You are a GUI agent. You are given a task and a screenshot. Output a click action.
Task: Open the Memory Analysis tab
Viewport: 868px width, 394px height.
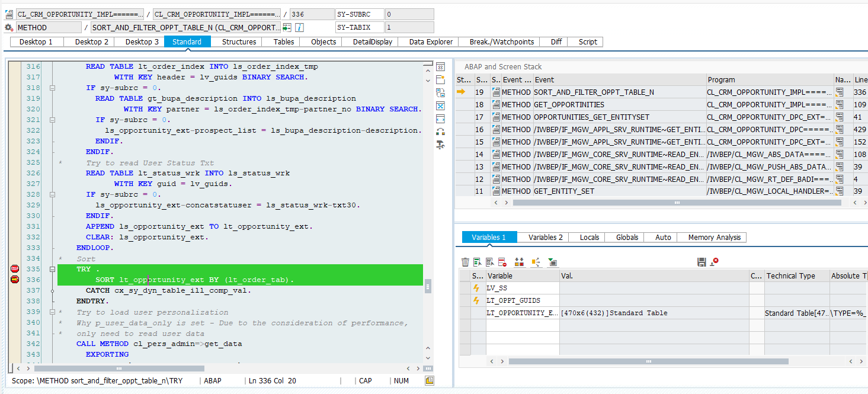coord(714,237)
